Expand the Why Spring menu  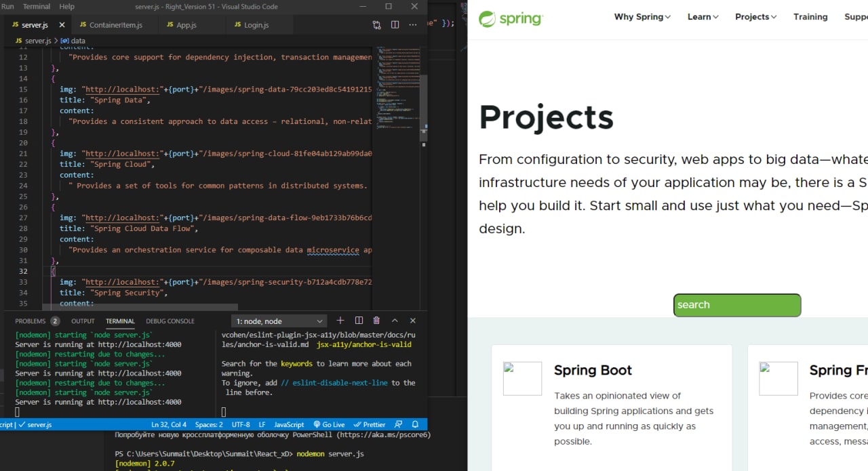(642, 17)
